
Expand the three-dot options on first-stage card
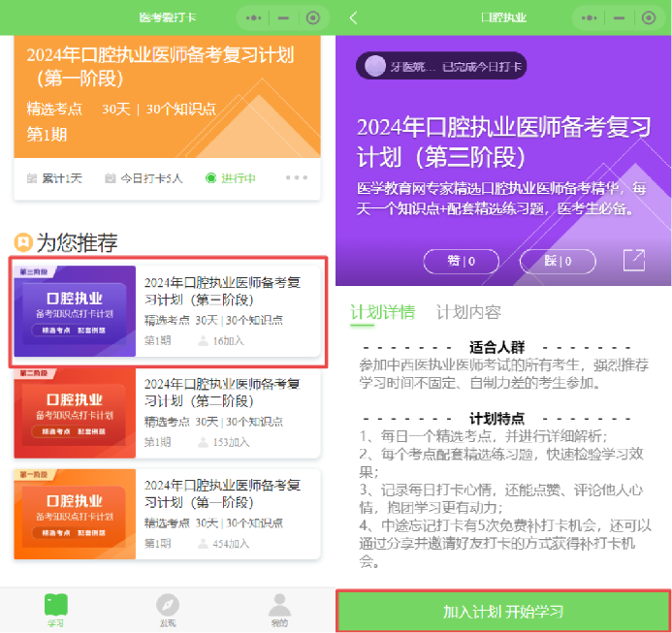click(x=297, y=178)
